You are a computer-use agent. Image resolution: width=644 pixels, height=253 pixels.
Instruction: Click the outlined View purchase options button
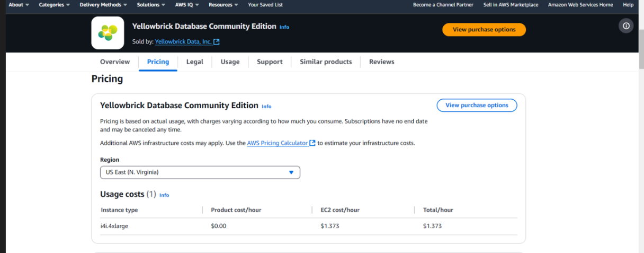[x=477, y=105]
